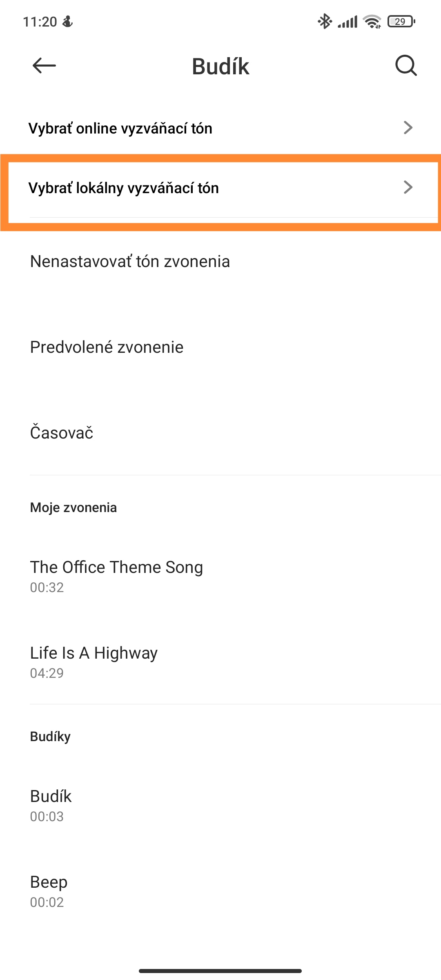
Task: Tap the cellular signal bars icon
Action: (347, 21)
